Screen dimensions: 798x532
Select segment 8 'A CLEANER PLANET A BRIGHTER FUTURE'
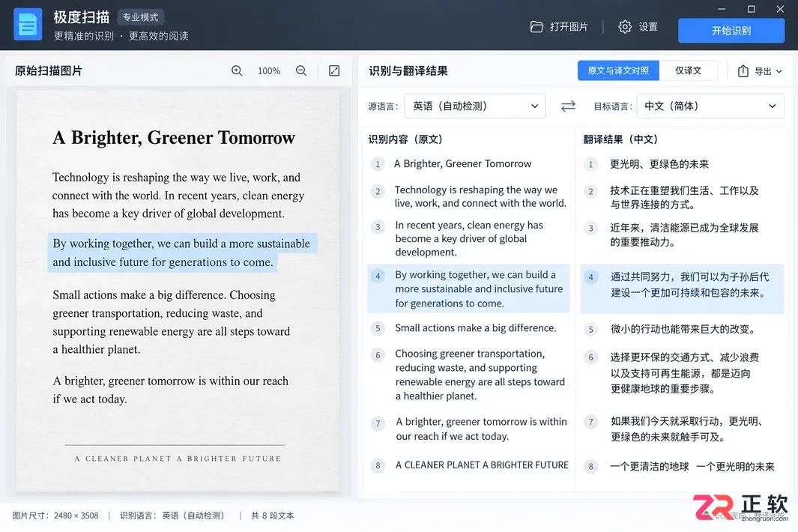pos(482,465)
